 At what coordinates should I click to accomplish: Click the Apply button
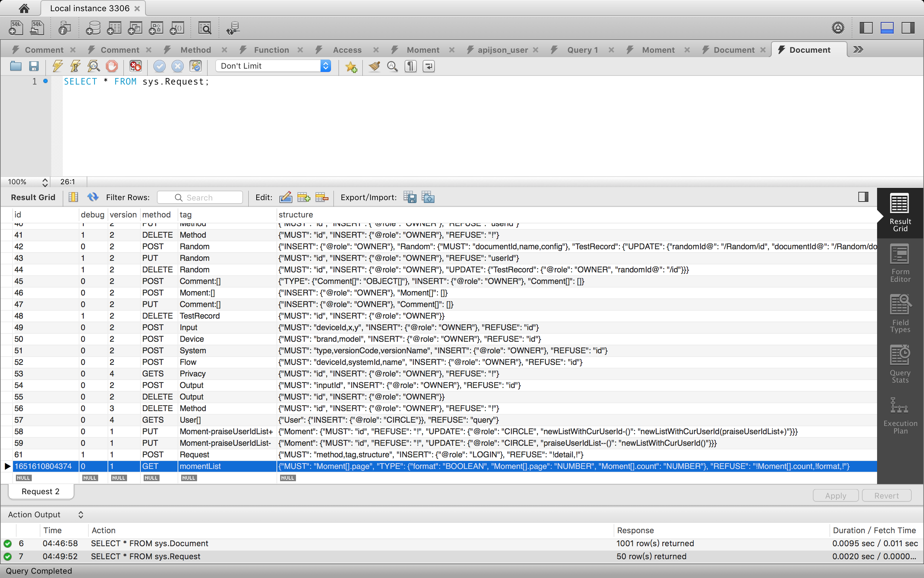click(836, 495)
